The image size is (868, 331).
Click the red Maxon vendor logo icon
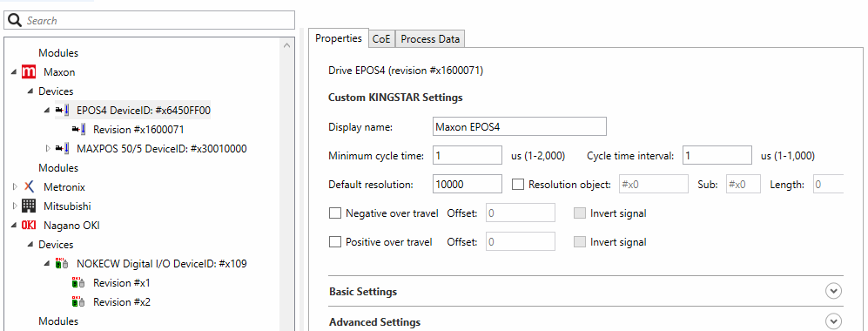pyautogui.click(x=28, y=72)
